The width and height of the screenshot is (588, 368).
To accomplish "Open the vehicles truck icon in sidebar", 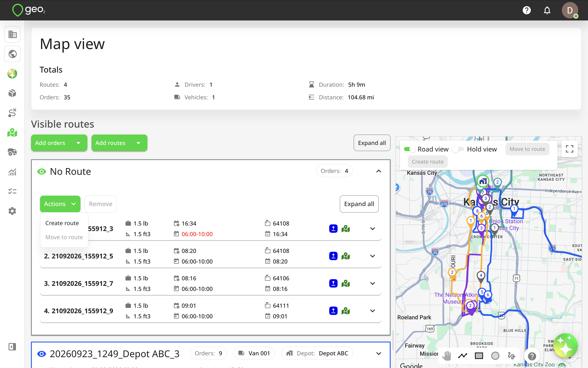I will coord(12,152).
